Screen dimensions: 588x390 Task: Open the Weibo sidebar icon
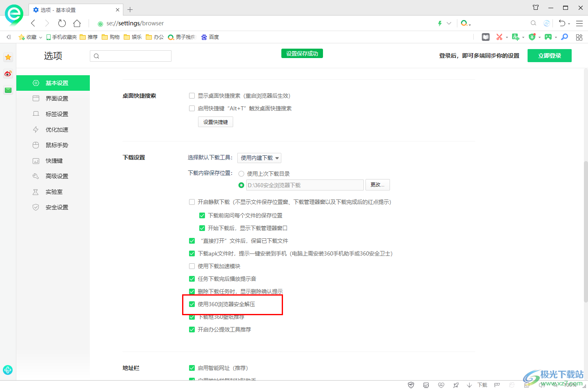point(8,74)
